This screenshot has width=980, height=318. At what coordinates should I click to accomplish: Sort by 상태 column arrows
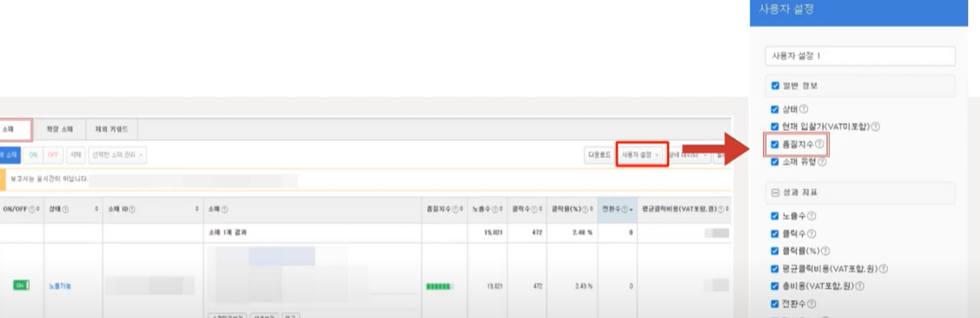click(97, 209)
